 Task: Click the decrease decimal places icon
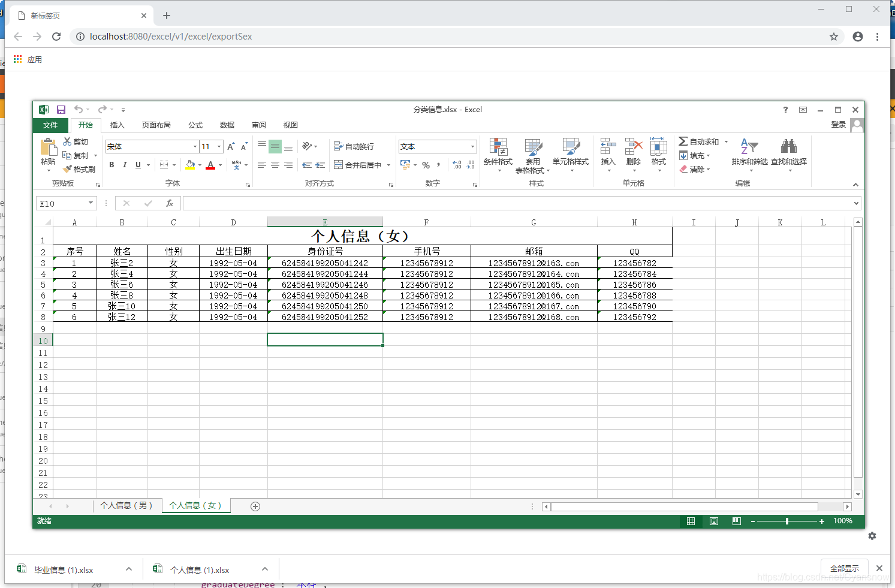click(x=471, y=165)
